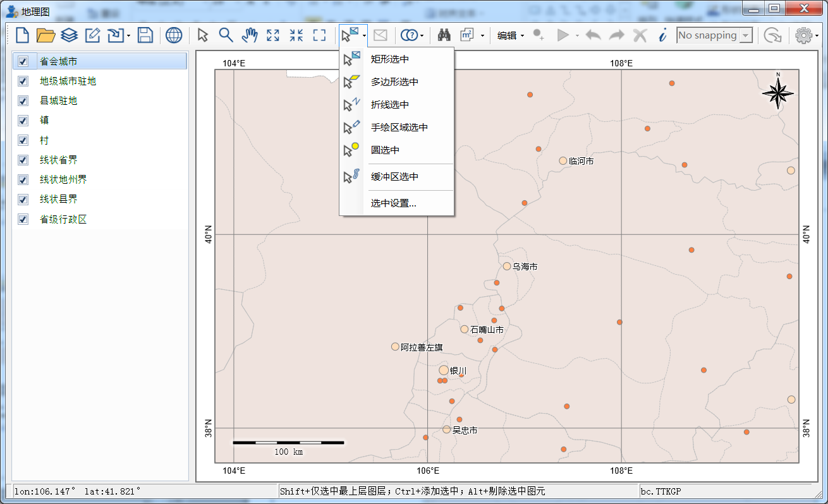Click the layers stack toolbar icon
Viewport: 828px width, 504px height.
69,35
